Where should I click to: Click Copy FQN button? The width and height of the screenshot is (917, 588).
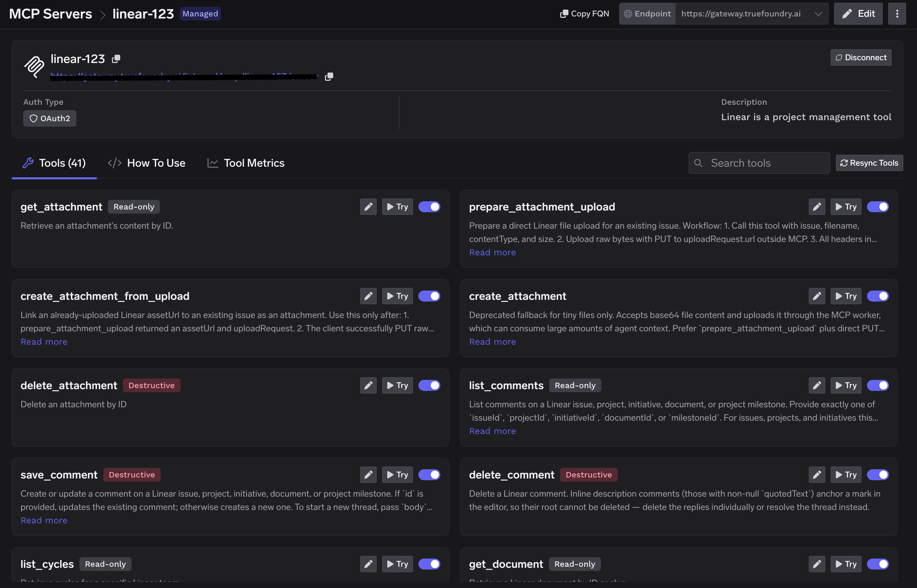[585, 14]
